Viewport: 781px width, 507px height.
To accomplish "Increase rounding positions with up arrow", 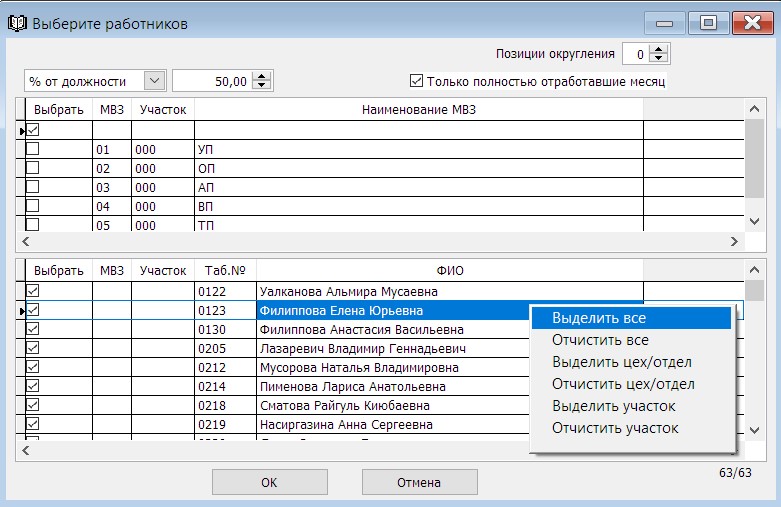I will 660,49.
